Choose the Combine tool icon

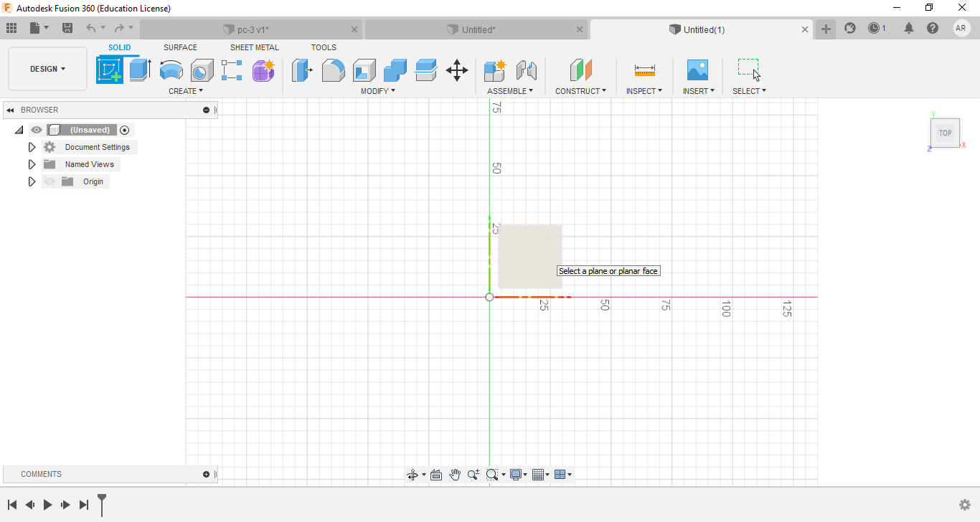(395, 70)
